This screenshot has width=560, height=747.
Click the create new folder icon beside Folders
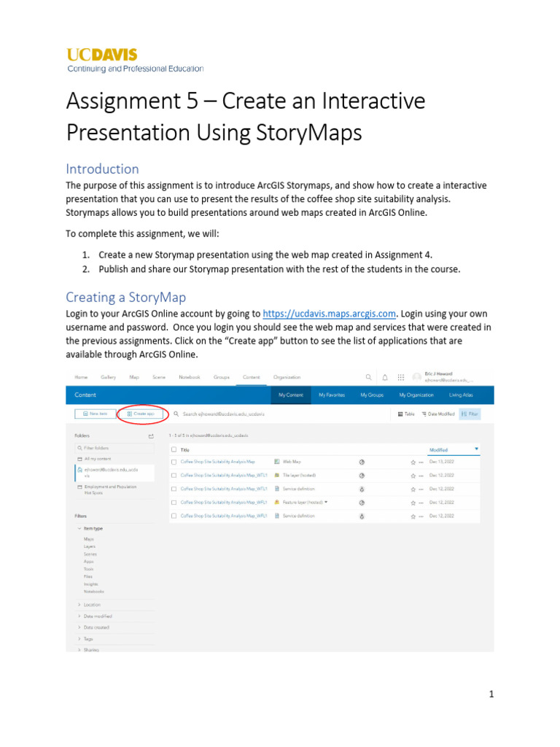click(x=151, y=436)
